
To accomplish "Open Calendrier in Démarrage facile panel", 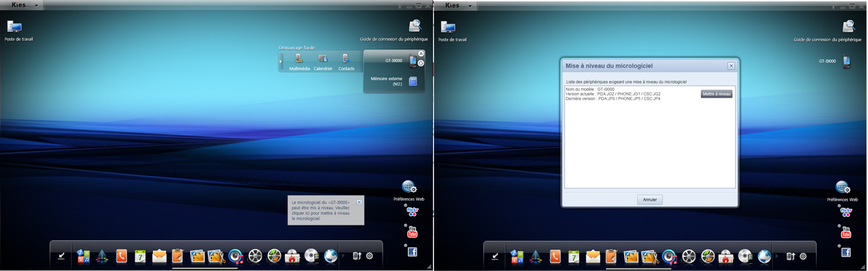I will click(x=323, y=62).
